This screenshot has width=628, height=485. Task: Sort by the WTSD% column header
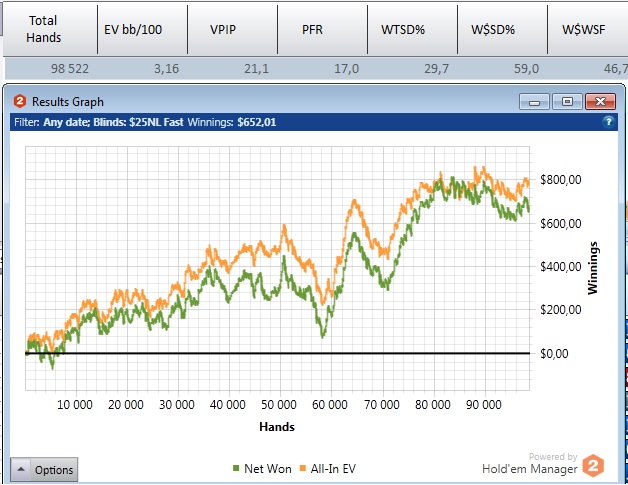pyautogui.click(x=412, y=29)
